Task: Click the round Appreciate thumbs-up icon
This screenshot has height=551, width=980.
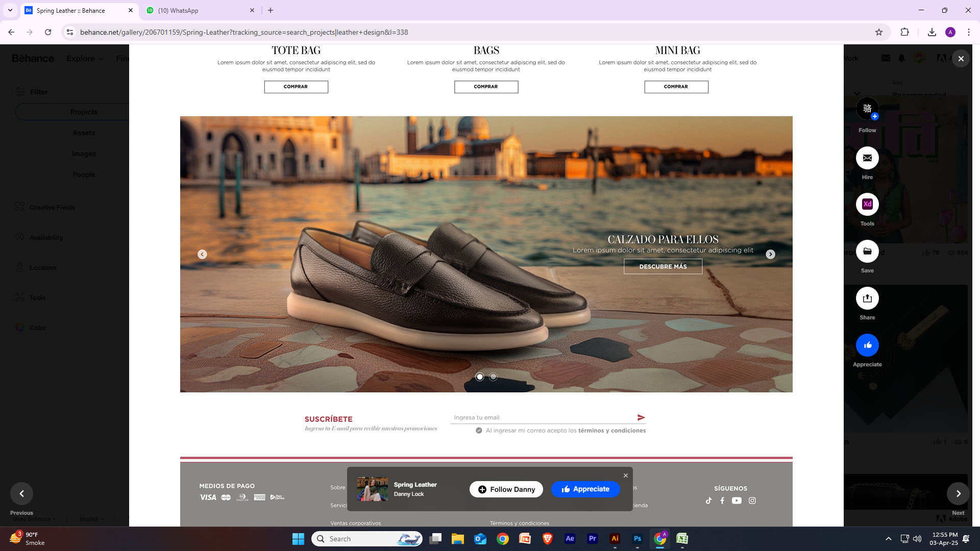Action: (x=867, y=345)
